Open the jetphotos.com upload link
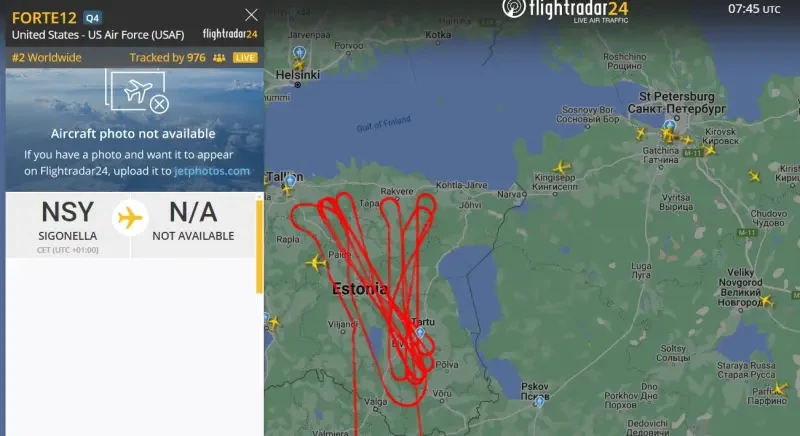Viewport: 800px width, 436px height. pos(212,171)
